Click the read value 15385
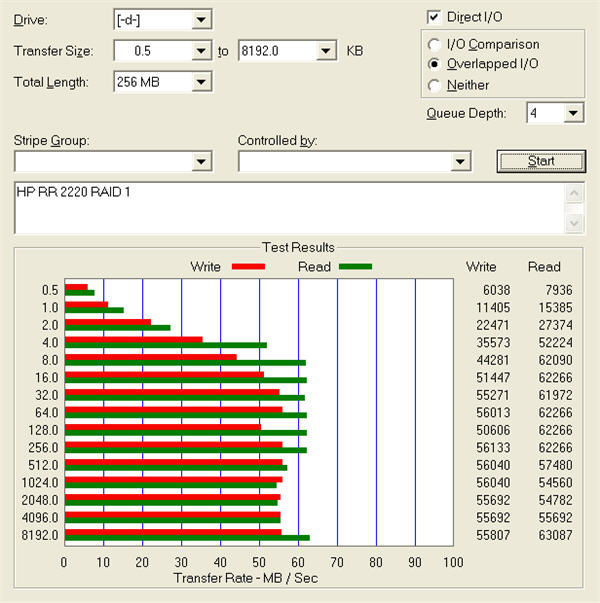600x603 pixels. click(x=555, y=308)
